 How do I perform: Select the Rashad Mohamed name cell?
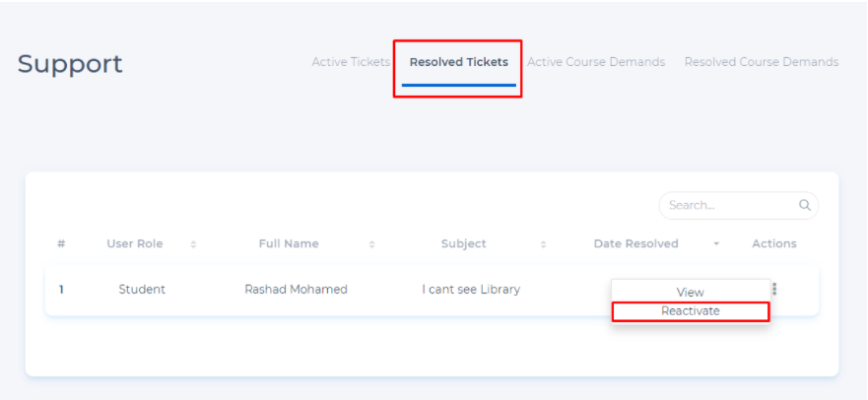[296, 290]
